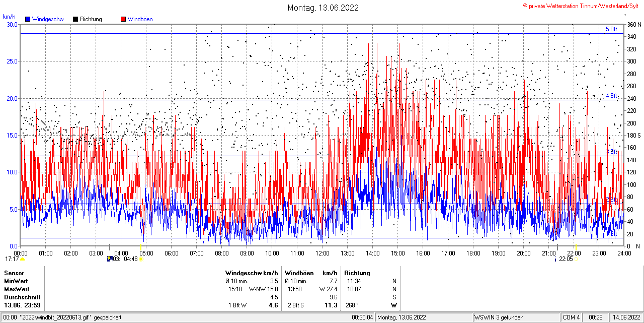Click the Durchschnitt row header
Image resolution: width=644 pixels, height=323 pixels.
[x=22, y=297]
